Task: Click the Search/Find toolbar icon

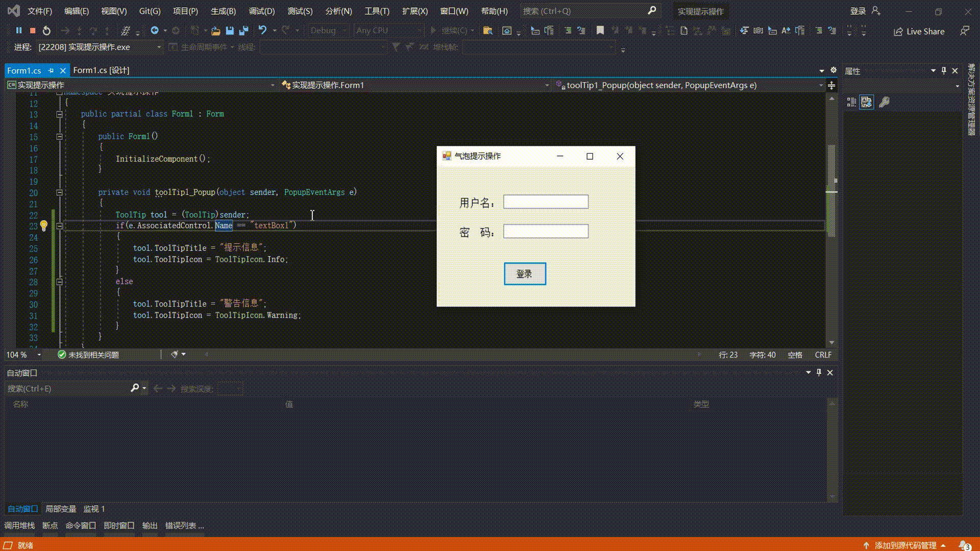Action: pyautogui.click(x=652, y=10)
